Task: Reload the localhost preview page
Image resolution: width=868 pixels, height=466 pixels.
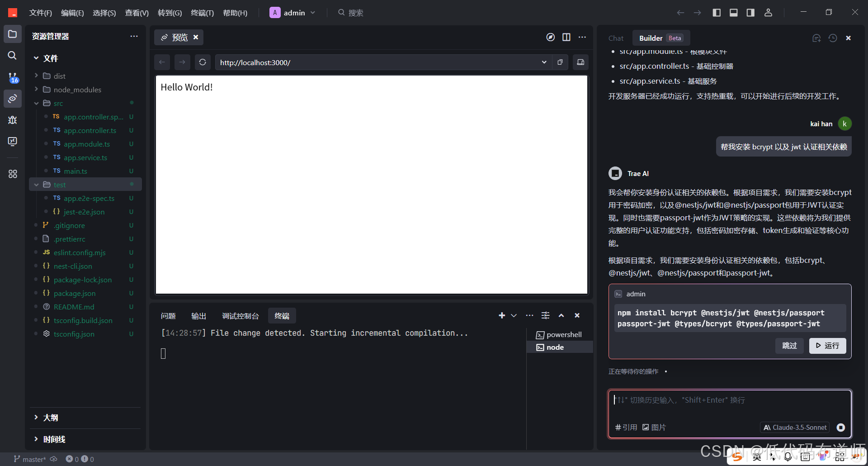Action: pyautogui.click(x=203, y=62)
